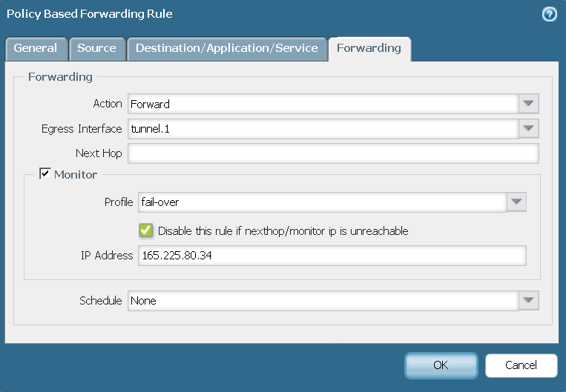Expand the Egress Interface dropdown arrow
This screenshot has height=392, width=566.
[x=528, y=128]
